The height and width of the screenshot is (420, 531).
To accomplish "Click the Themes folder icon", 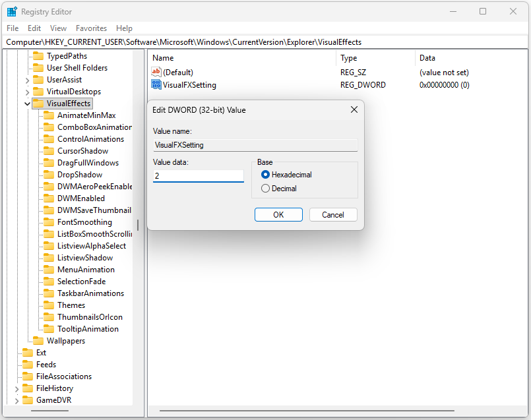I will click(x=49, y=305).
